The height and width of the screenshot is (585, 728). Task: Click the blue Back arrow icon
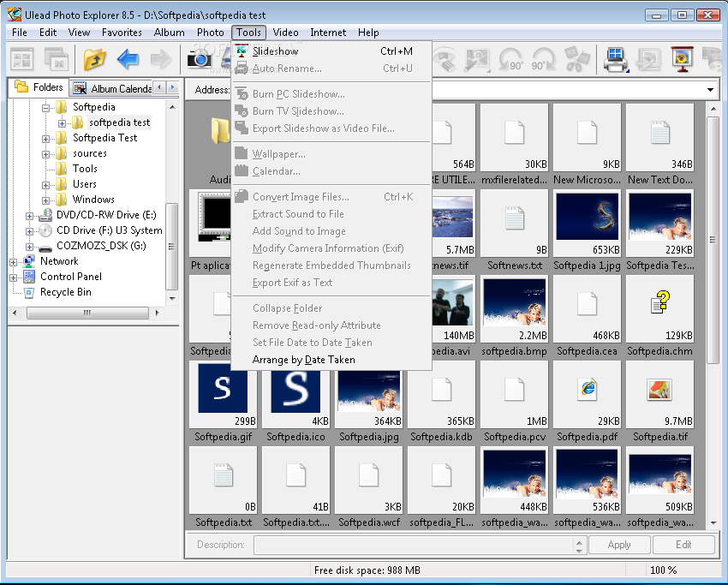[x=128, y=59]
